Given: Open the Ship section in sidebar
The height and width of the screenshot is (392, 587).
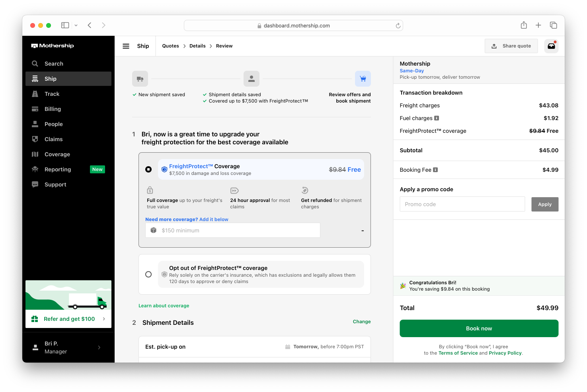Looking at the screenshot, I should tap(68, 79).
